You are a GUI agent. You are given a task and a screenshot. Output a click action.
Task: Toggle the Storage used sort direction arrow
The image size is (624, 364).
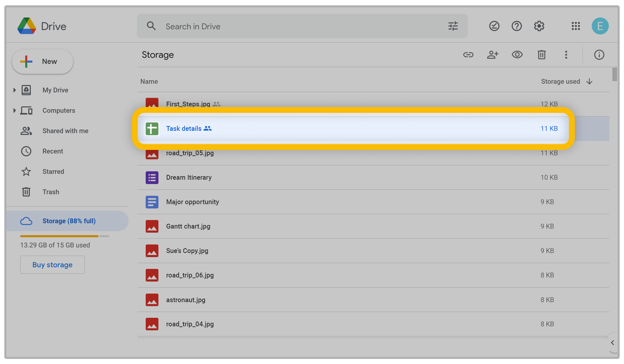click(589, 81)
